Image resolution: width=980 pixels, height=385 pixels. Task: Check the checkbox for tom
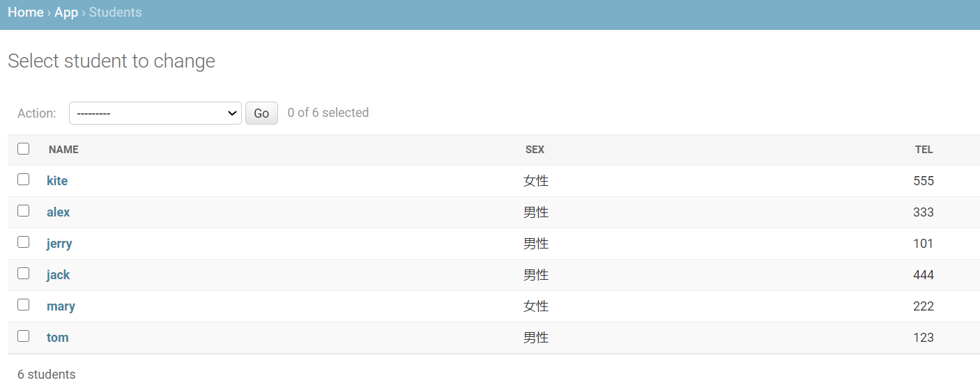click(x=24, y=336)
